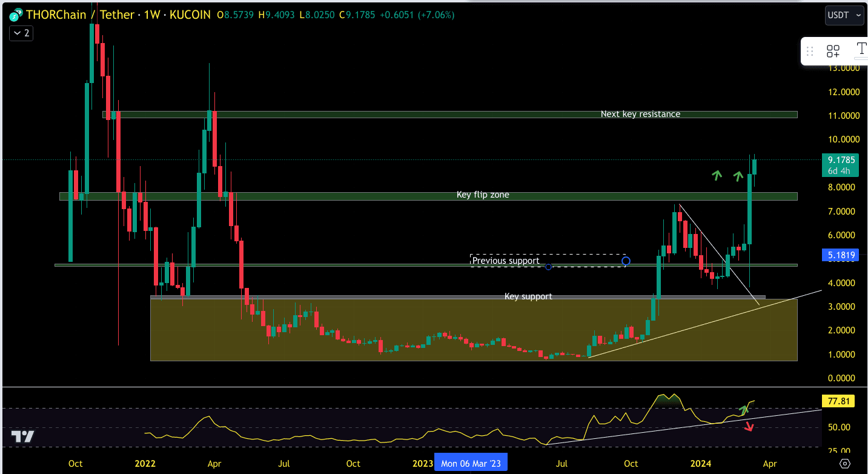Expand the collapsed indicators '2' legend button
Image resolution: width=868 pixels, height=474 pixels.
pyautogui.click(x=21, y=33)
